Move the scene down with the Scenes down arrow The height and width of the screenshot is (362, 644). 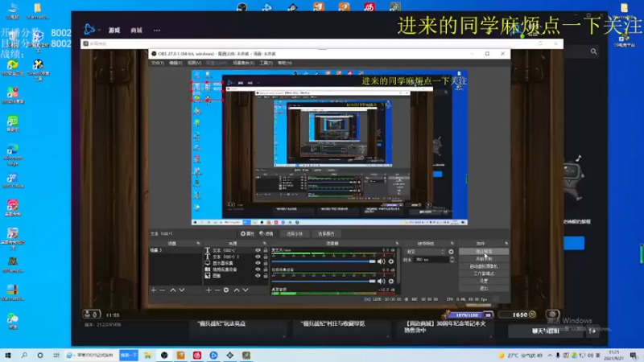[182, 290]
